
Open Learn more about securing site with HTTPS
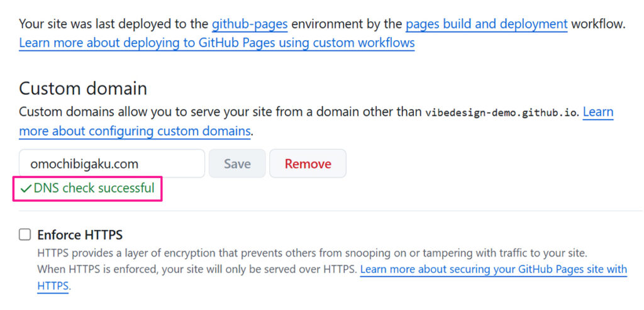[x=493, y=269]
